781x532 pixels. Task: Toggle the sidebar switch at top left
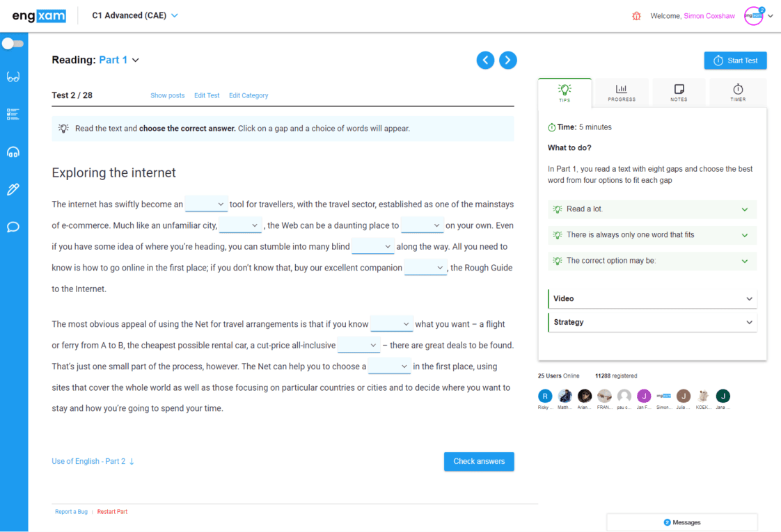pyautogui.click(x=13, y=44)
